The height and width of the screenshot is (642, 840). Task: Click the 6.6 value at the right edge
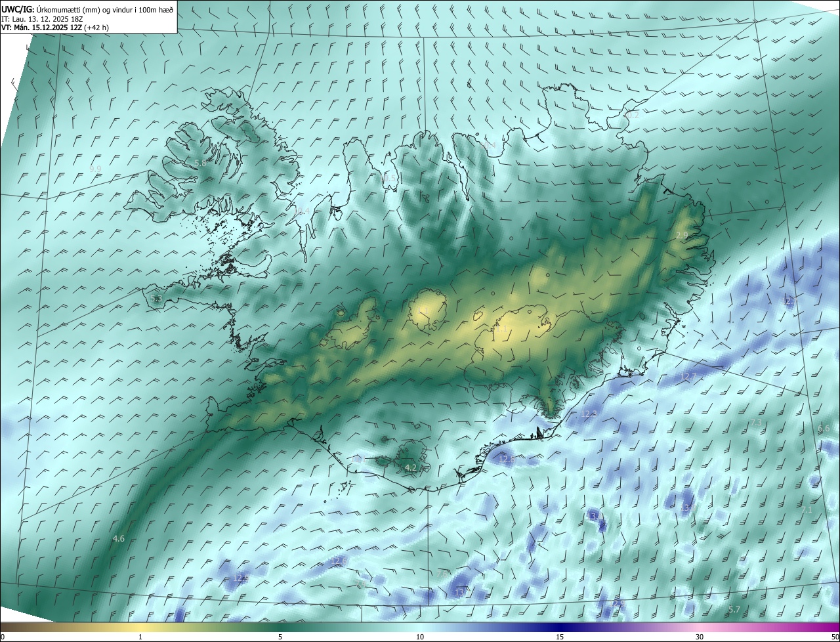[824, 429]
